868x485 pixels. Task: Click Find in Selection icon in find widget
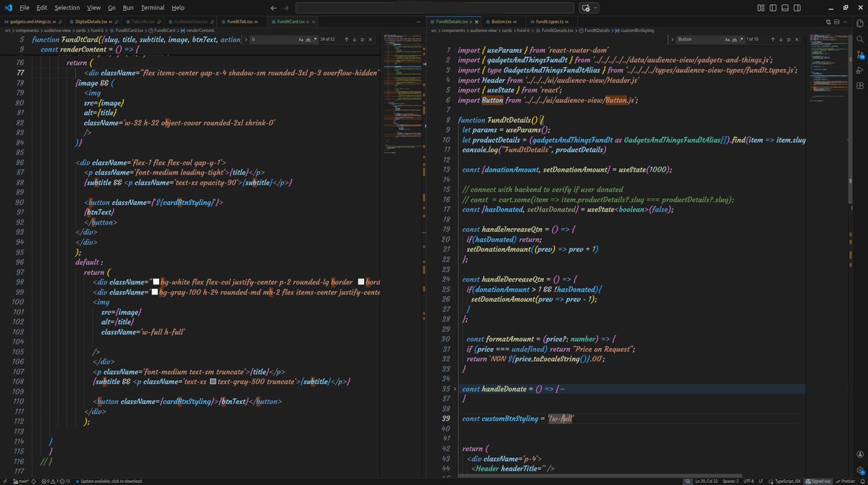coord(363,39)
